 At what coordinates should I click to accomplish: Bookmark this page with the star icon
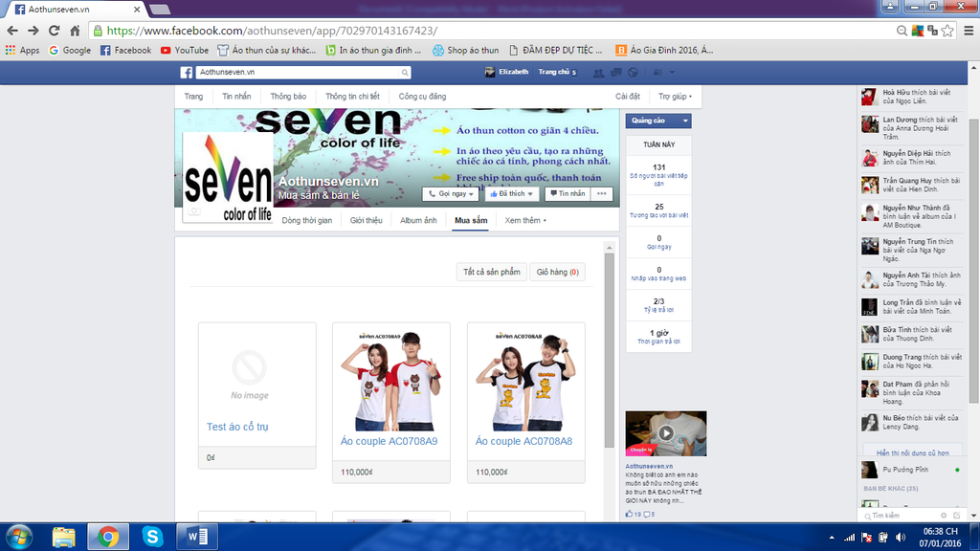[947, 31]
